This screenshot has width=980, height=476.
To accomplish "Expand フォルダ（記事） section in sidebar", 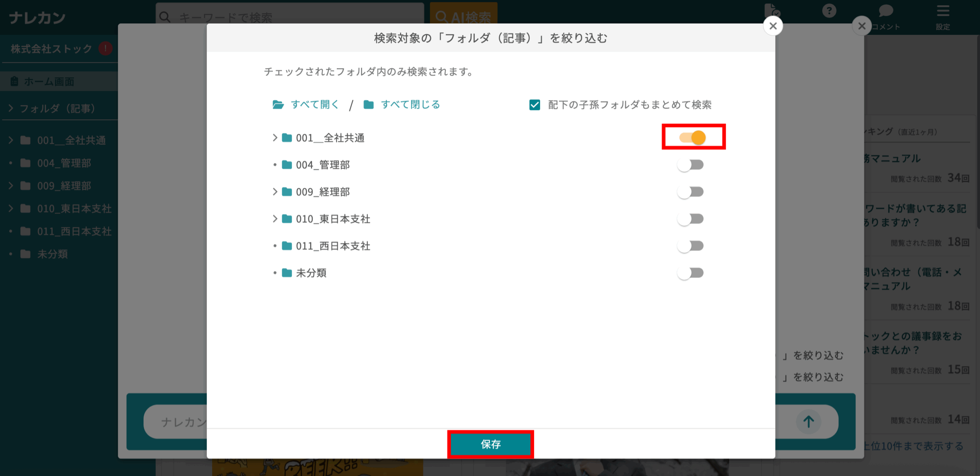I will 11,108.
